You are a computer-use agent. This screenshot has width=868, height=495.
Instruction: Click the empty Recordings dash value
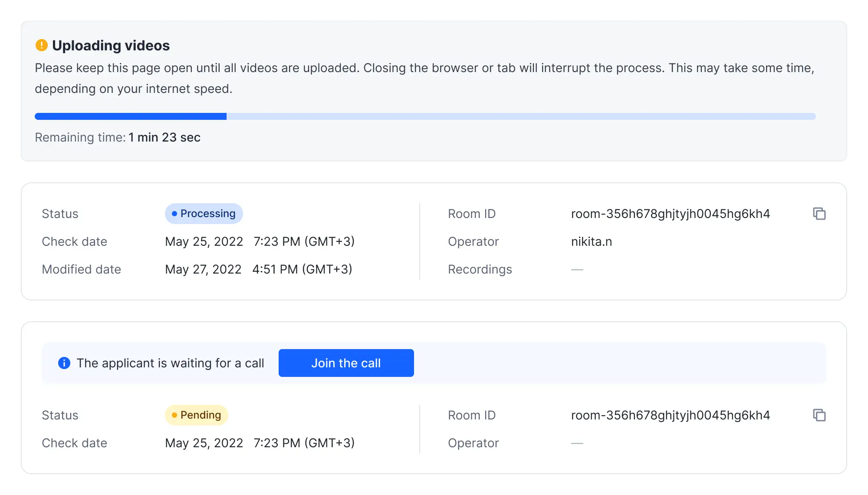[577, 270]
